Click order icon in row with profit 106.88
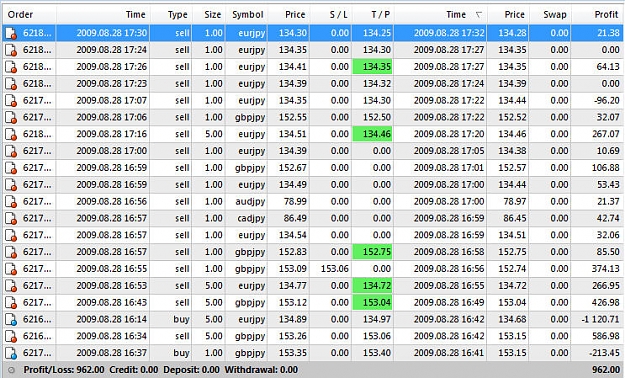This screenshot has width=625, height=378. click(x=11, y=168)
